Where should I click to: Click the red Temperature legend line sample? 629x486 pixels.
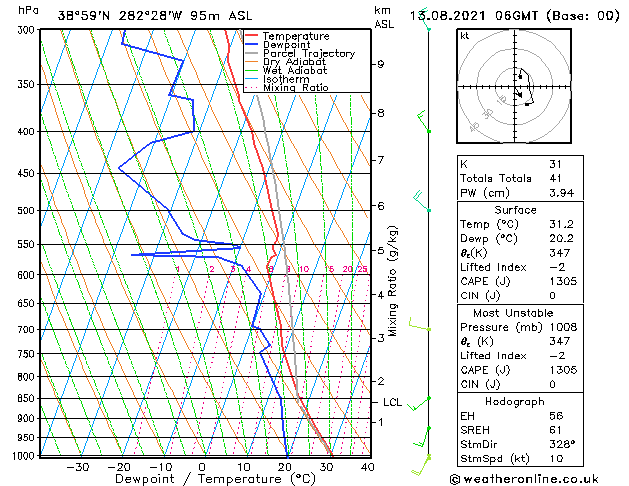[252, 36]
